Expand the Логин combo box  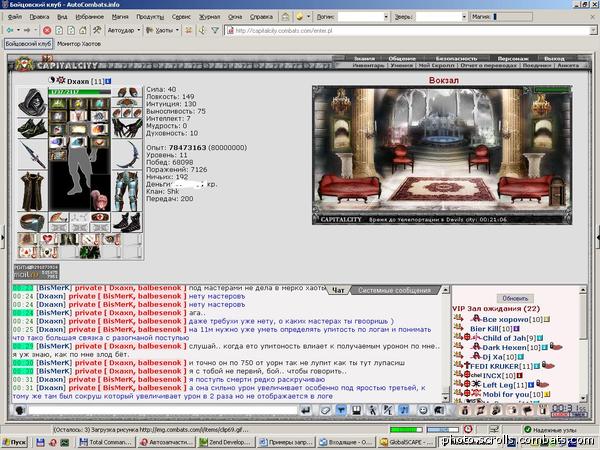(x=386, y=17)
